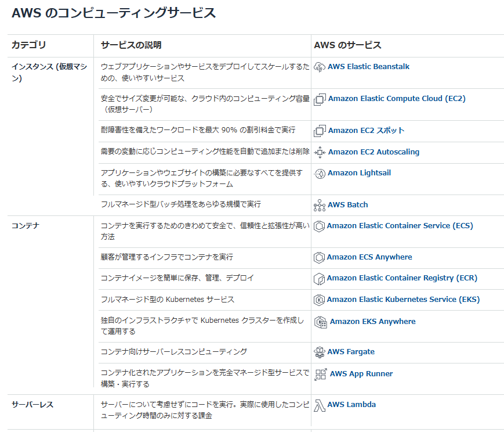Click the EC2 Autoscaling arrows icon
The height and width of the screenshot is (432, 504).
click(320, 152)
